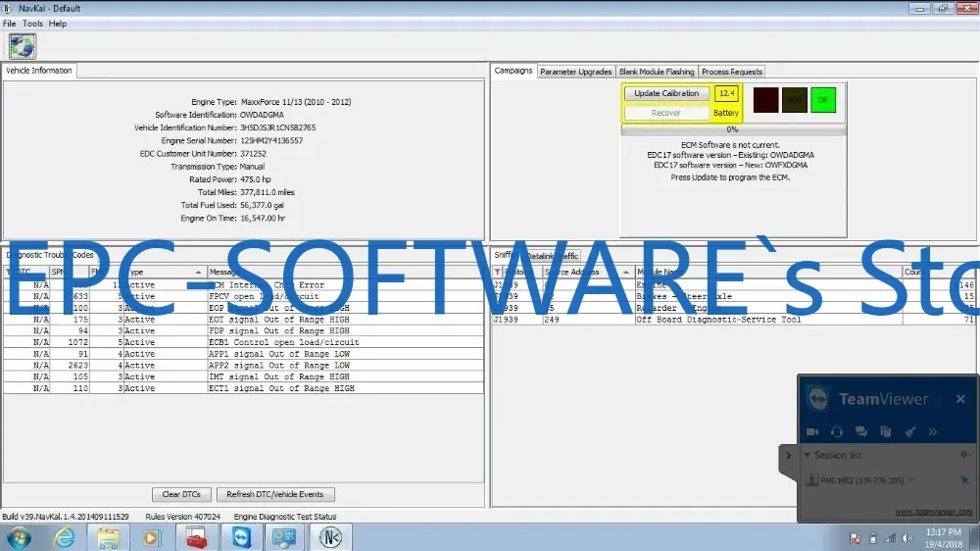This screenshot has height=551, width=980.
Task: Sort by the Source Address column arrow
Action: 625,272
